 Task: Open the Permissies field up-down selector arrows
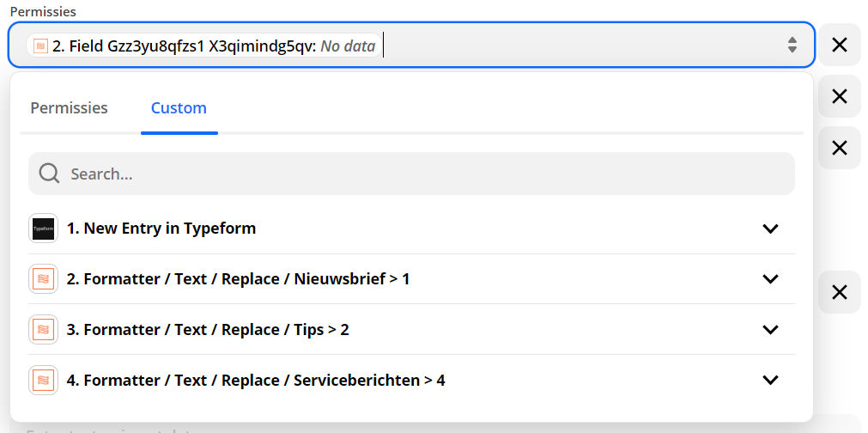(792, 46)
